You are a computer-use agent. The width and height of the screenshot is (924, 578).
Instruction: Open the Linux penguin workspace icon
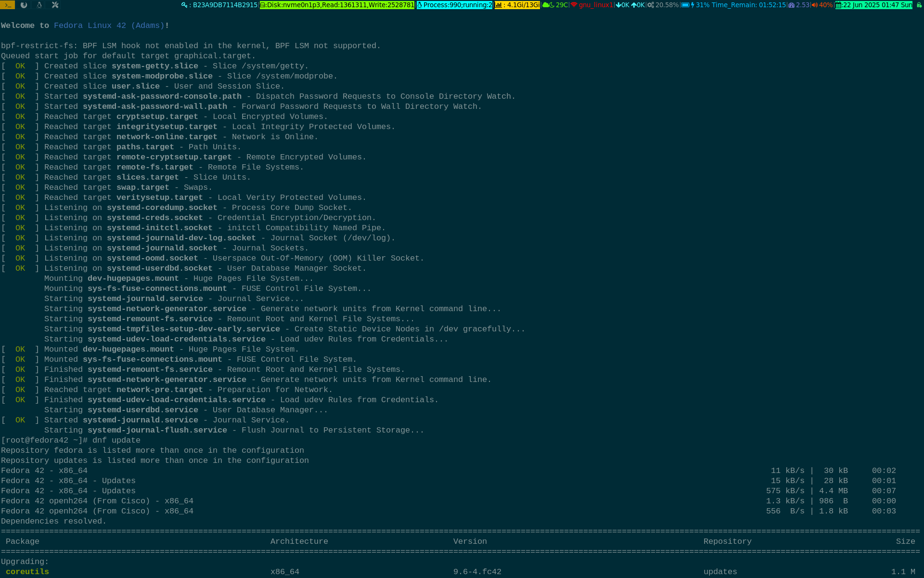[39, 5]
